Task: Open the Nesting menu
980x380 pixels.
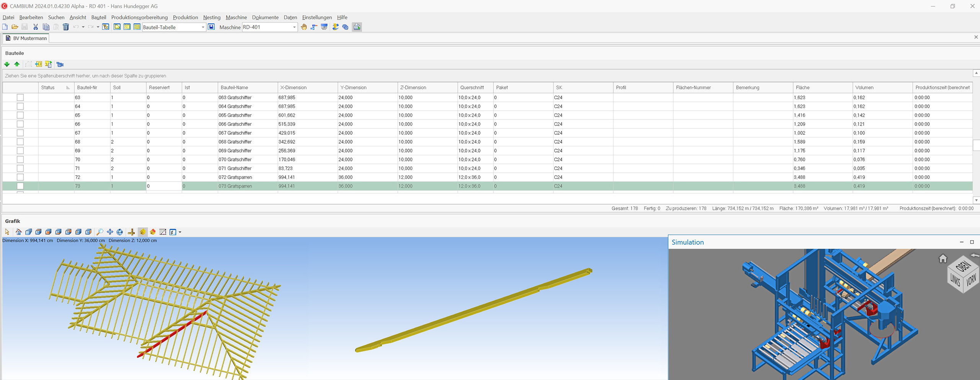Action: coord(211,17)
